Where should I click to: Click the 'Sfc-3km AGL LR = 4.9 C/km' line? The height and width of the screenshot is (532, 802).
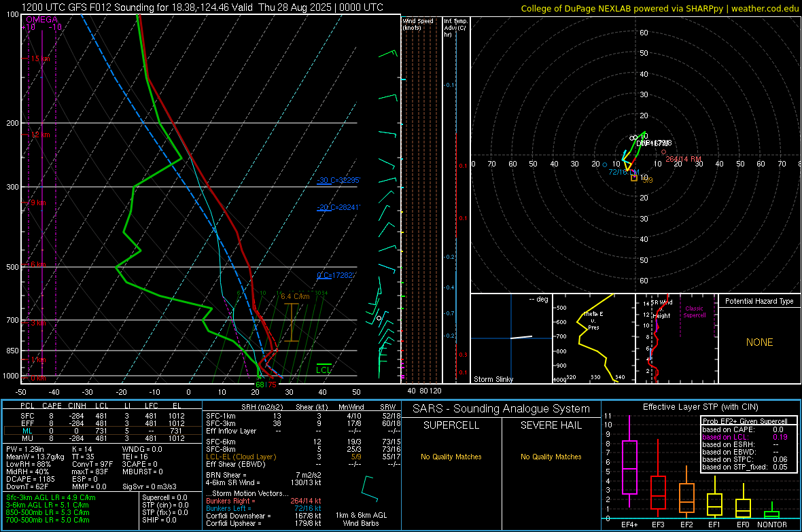click(x=51, y=498)
